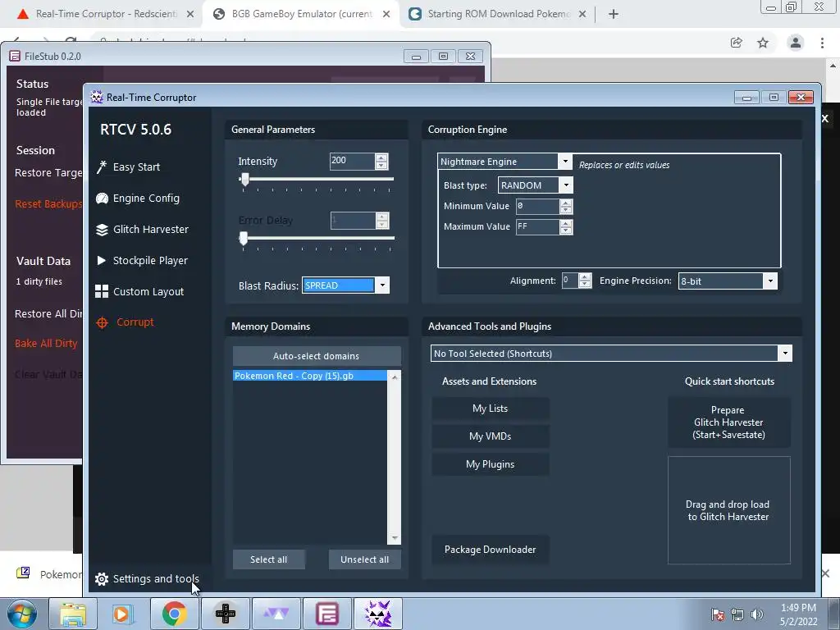The height and width of the screenshot is (630, 840).
Task: Switch to RTC monster taskbar icon
Action: click(378, 614)
